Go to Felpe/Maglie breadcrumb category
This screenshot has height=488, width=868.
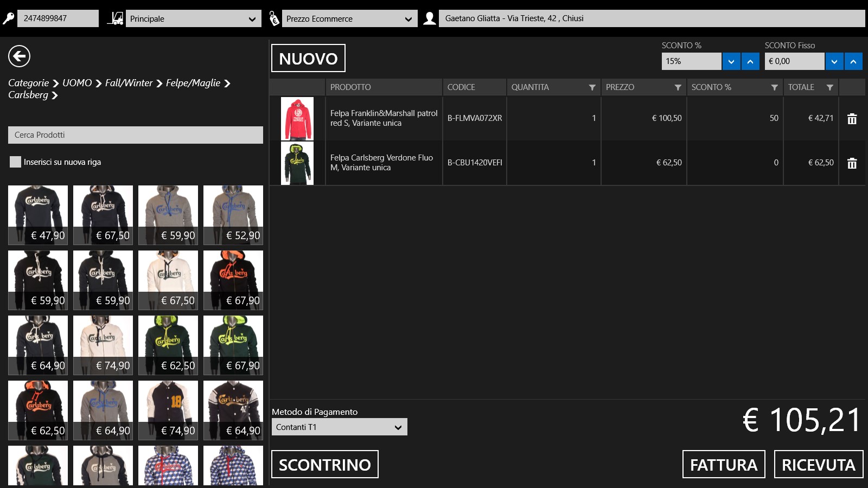(x=193, y=83)
